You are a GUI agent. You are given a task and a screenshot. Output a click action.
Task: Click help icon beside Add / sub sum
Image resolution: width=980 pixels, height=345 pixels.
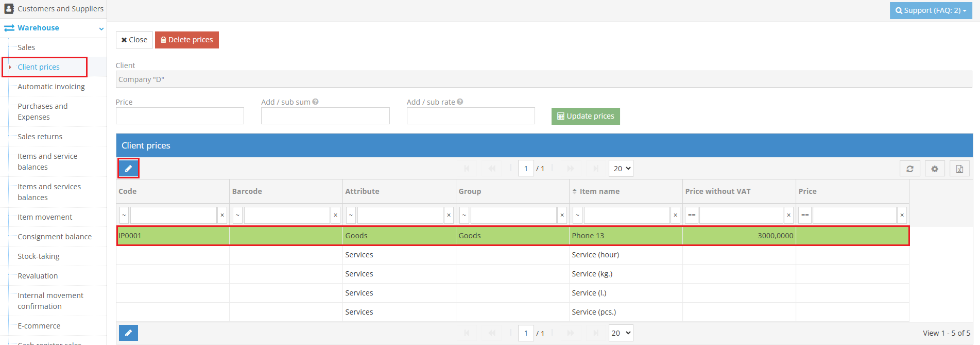click(x=315, y=102)
